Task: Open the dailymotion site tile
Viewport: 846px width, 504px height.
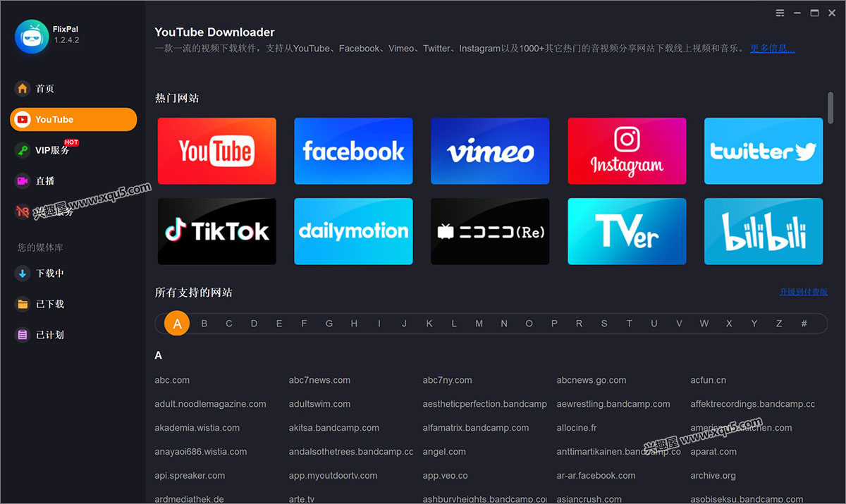Action: click(x=353, y=231)
